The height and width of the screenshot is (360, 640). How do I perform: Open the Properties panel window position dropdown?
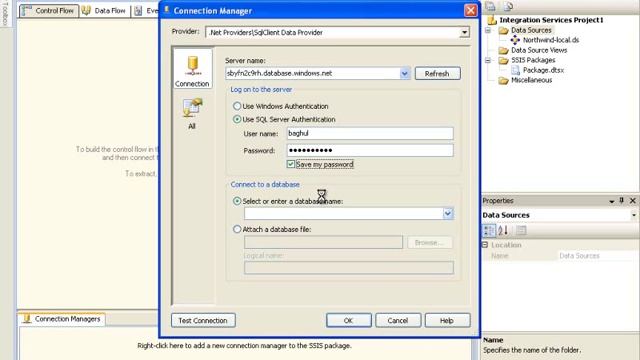tap(611, 201)
